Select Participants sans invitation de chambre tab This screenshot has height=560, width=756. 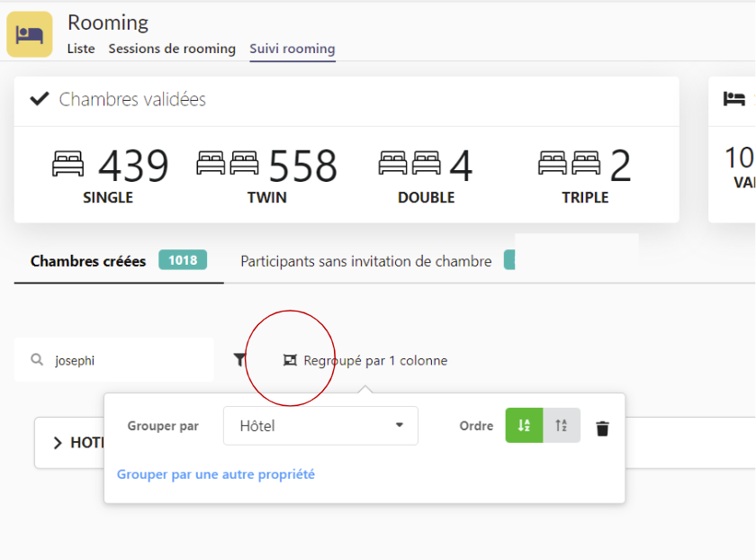365,261
